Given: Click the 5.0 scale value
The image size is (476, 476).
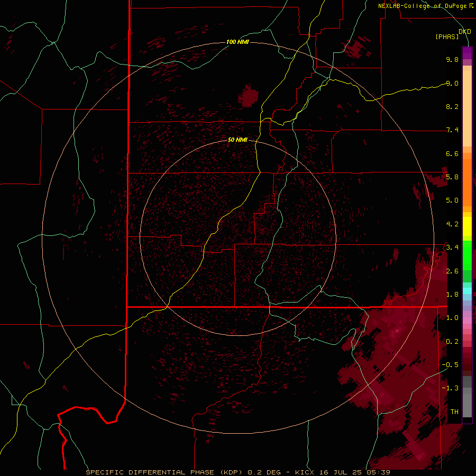Looking at the screenshot, I should 452,200.
